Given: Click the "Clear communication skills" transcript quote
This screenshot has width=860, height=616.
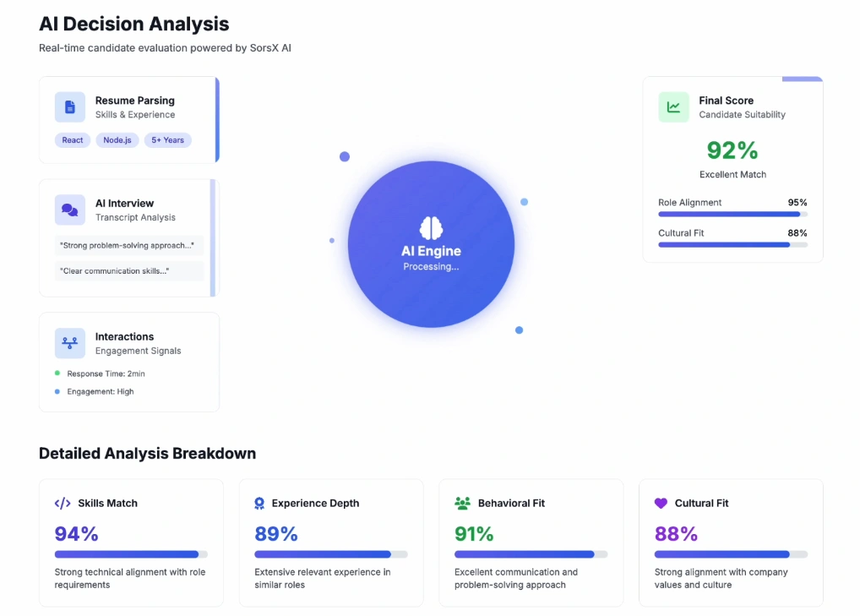Looking at the screenshot, I should point(115,271).
